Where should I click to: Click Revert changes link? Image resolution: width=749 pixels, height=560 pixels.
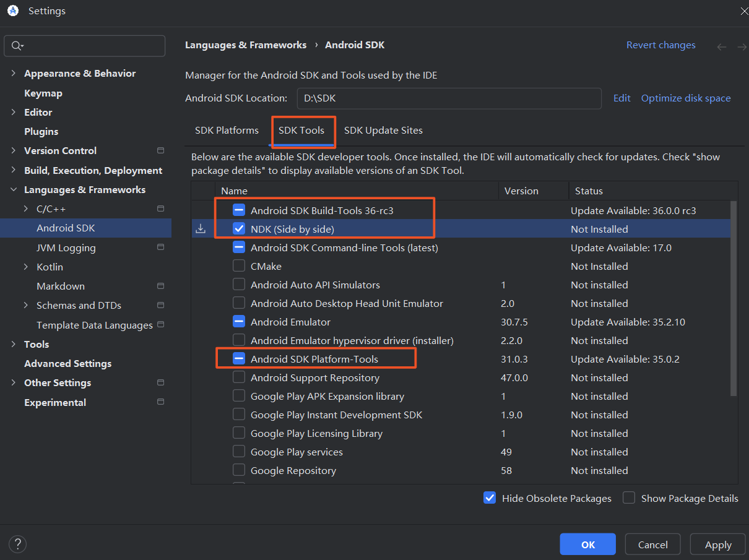[661, 45]
